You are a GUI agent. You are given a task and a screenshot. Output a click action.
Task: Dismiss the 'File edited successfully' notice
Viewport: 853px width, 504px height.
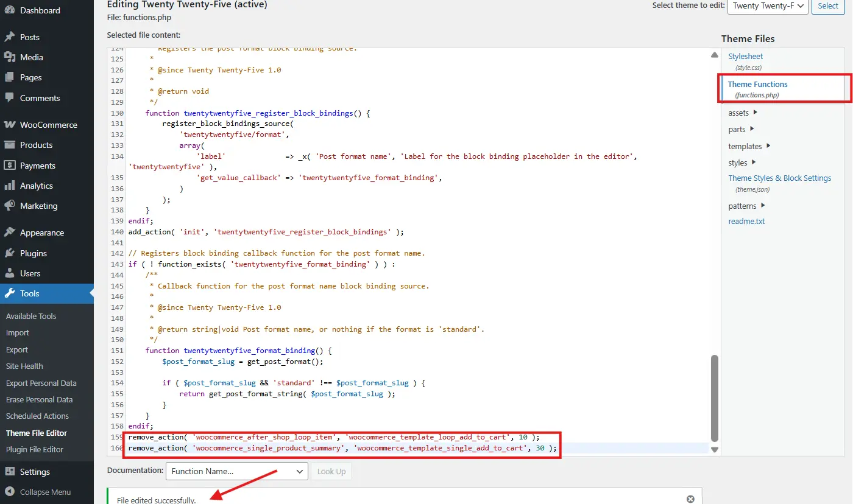click(x=690, y=499)
